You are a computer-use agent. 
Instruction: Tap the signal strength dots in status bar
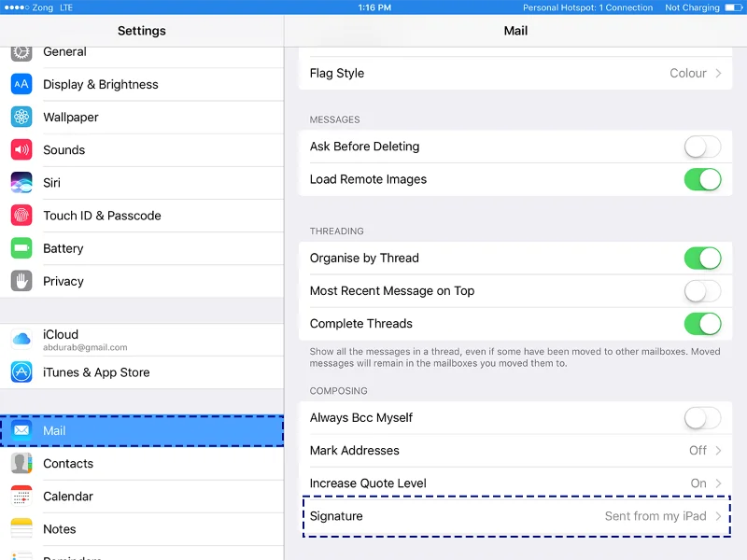16,7
